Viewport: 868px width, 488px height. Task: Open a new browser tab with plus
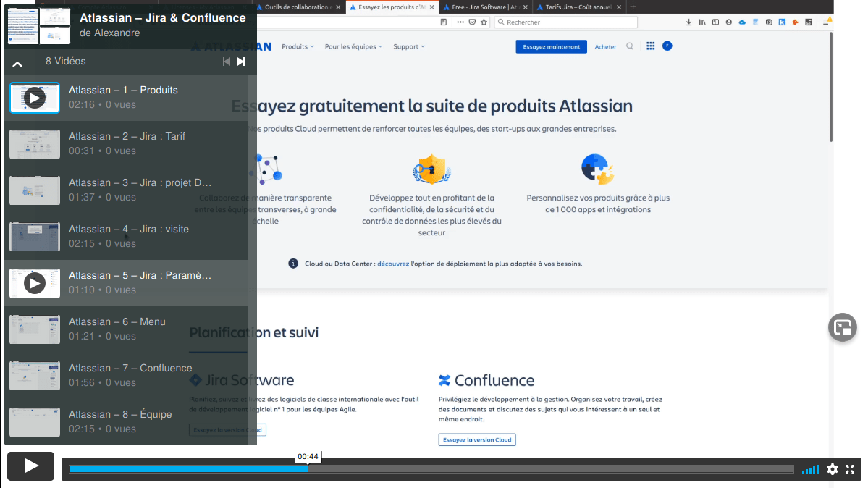pyautogui.click(x=633, y=7)
